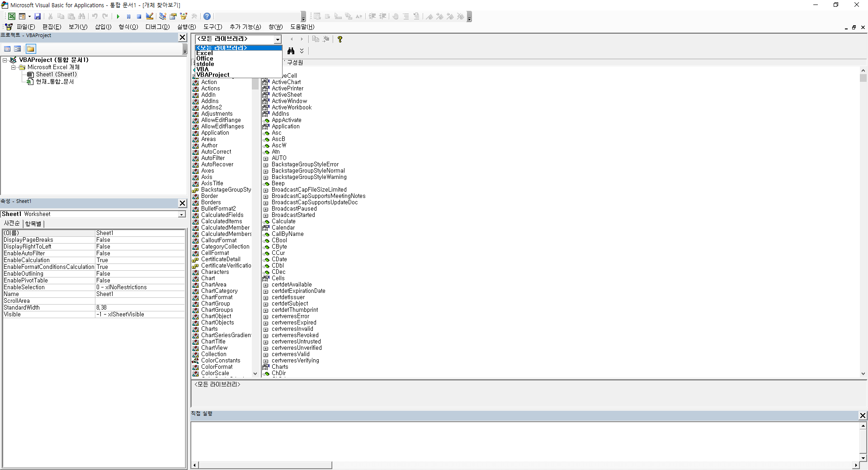Screen dimensions: 868x470
Task: Open the 편집(E) menu
Action: [x=52, y=27]
